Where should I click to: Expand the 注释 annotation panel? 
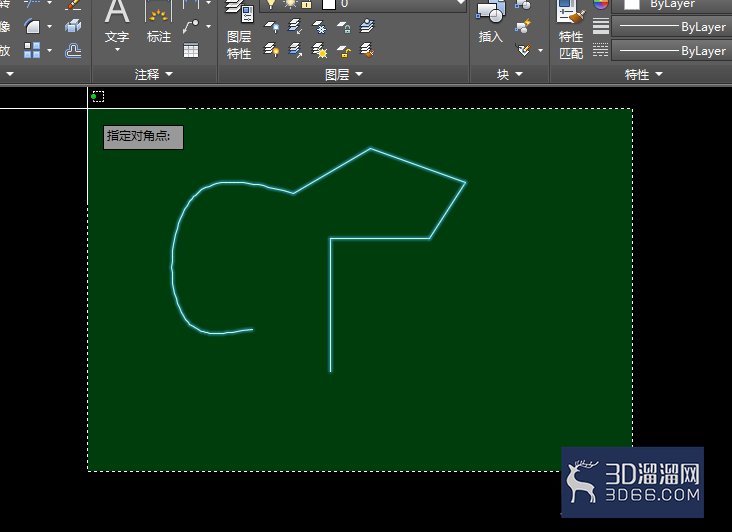pos(154,74)
